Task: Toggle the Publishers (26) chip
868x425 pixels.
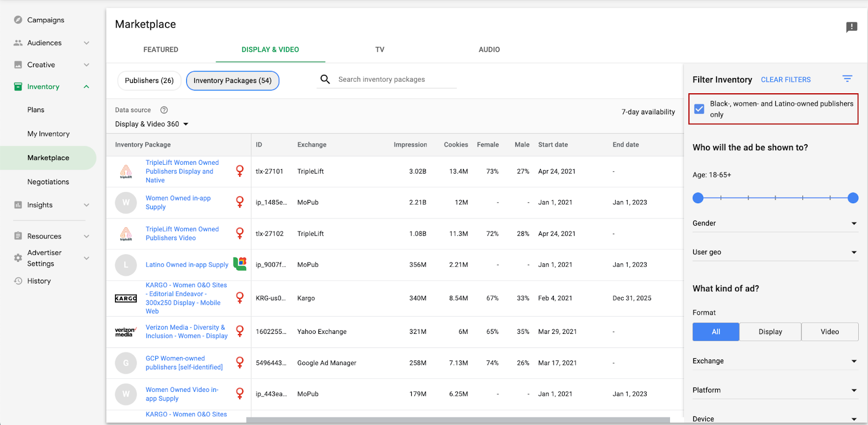Action: 149,81
